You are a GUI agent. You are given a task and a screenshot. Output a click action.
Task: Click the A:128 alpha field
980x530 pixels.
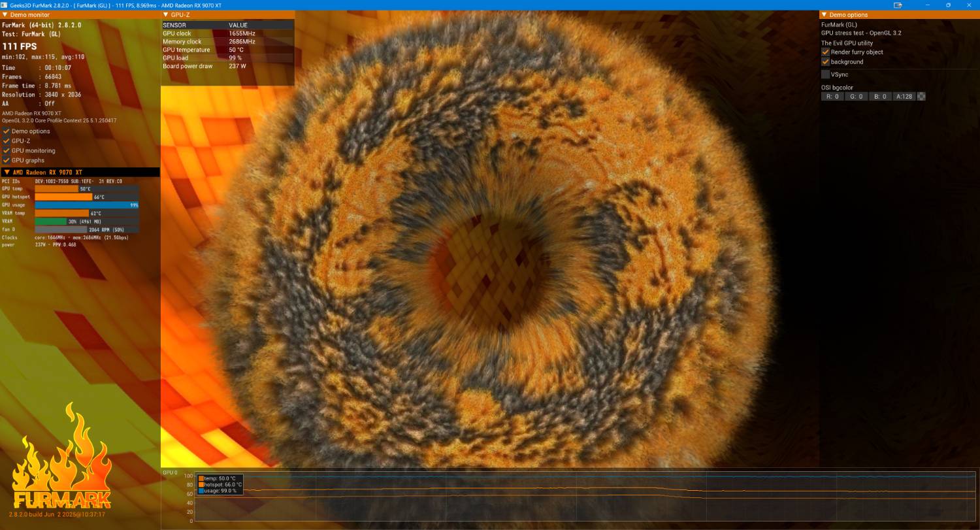click(x=905, y=97)
